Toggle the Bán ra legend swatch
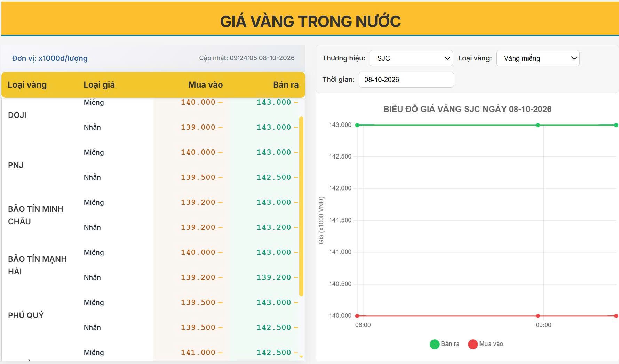This screenshot has height=364, width=619. (435, 344)
